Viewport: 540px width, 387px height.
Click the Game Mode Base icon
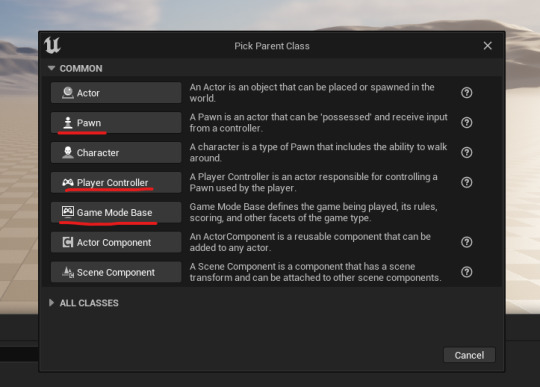tap(68, 211)
